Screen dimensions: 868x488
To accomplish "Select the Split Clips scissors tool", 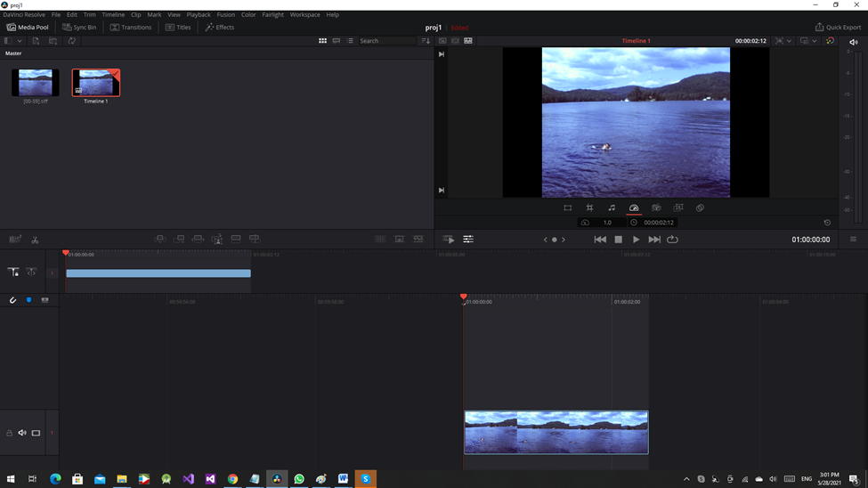I will (35, 240).
